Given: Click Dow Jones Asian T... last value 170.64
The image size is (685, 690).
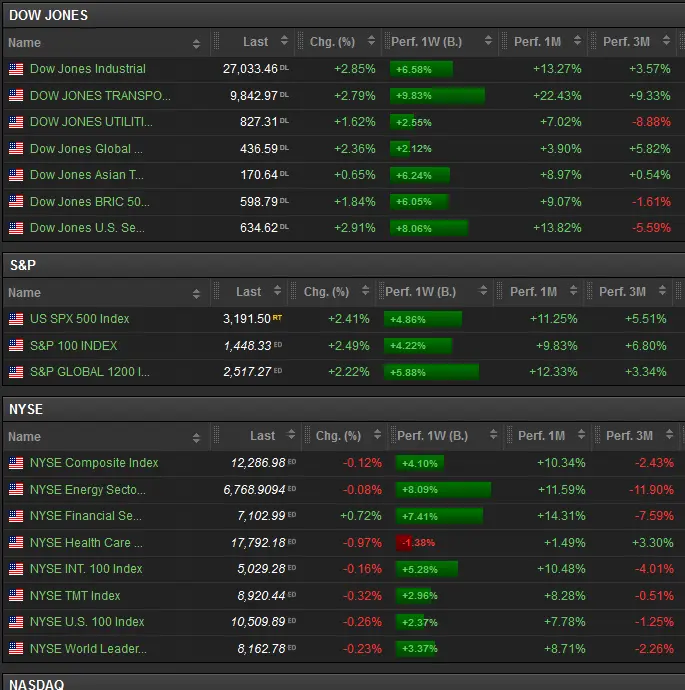Looking at the screenshot, I should (259, 175).
